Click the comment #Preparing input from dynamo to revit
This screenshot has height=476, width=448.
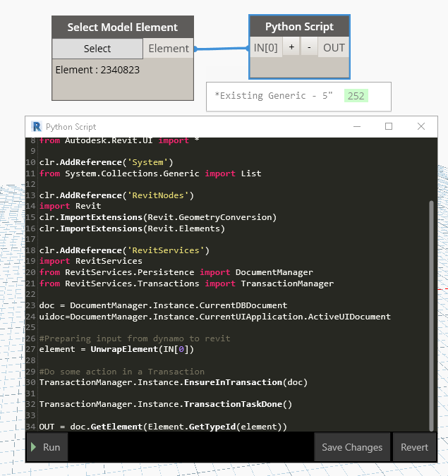135,338
